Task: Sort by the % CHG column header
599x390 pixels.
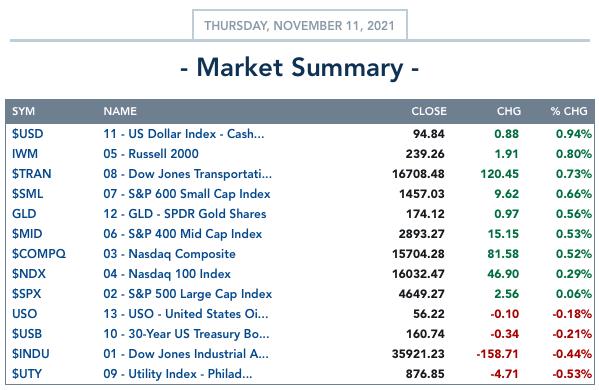Action: (x=569, y=111)
